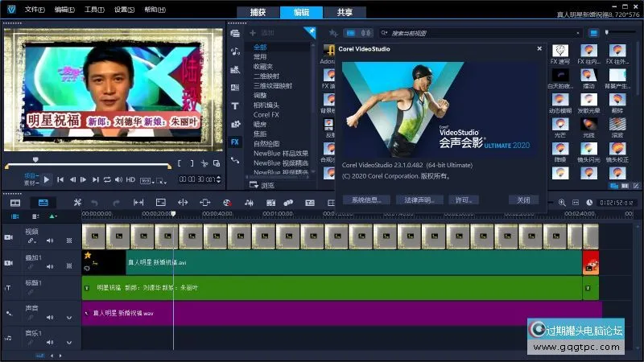
Task: Toggle repeat playback in preview controls
Action: [107, 179]
